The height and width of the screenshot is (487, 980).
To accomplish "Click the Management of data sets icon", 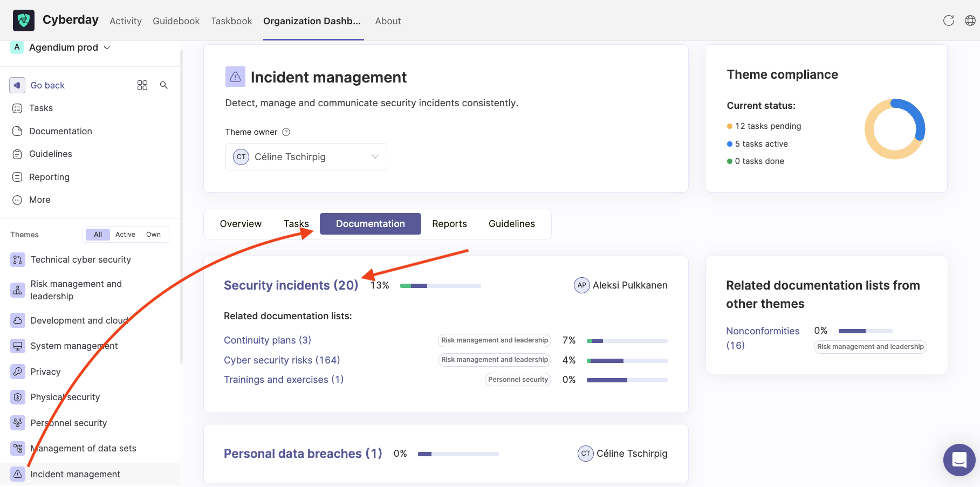I will (x=18, y=448).
